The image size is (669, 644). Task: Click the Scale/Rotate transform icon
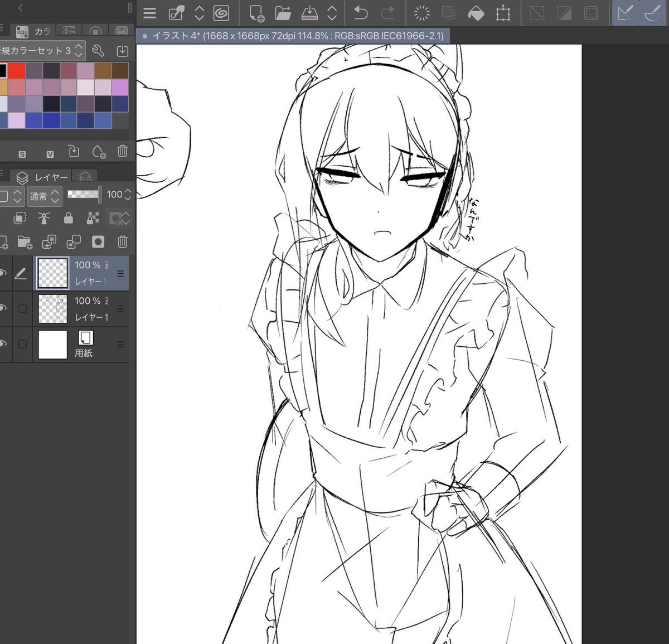click(503, 13)
